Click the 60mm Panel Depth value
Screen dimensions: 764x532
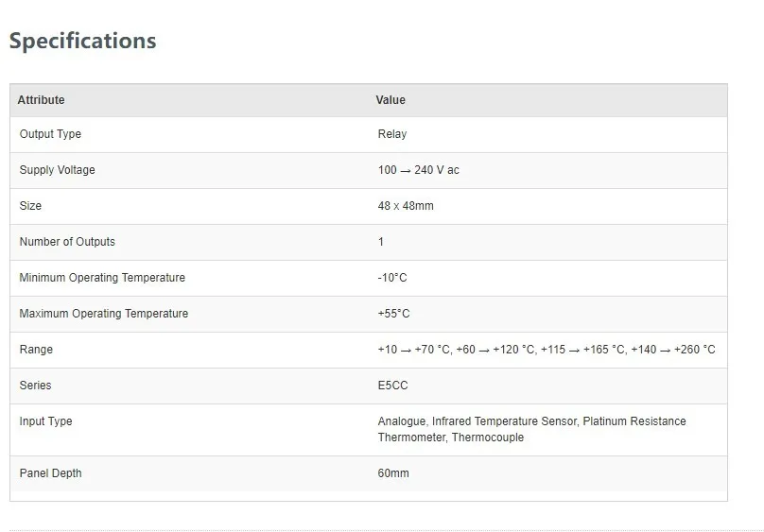pyautogui.click(x=393, y=473)
